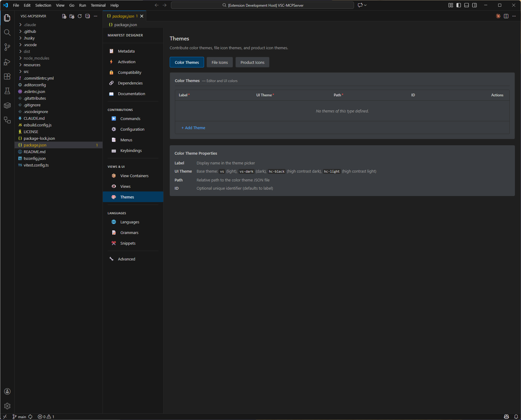The image size is (521, 420).
Task: Open chat dropdown arrow in title bar
Action: pos(365,5)
